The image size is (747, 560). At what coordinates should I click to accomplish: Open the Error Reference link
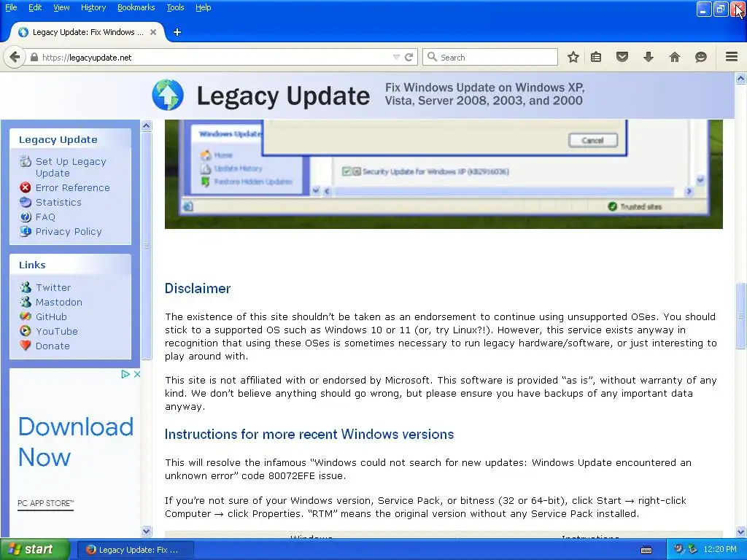72,187
